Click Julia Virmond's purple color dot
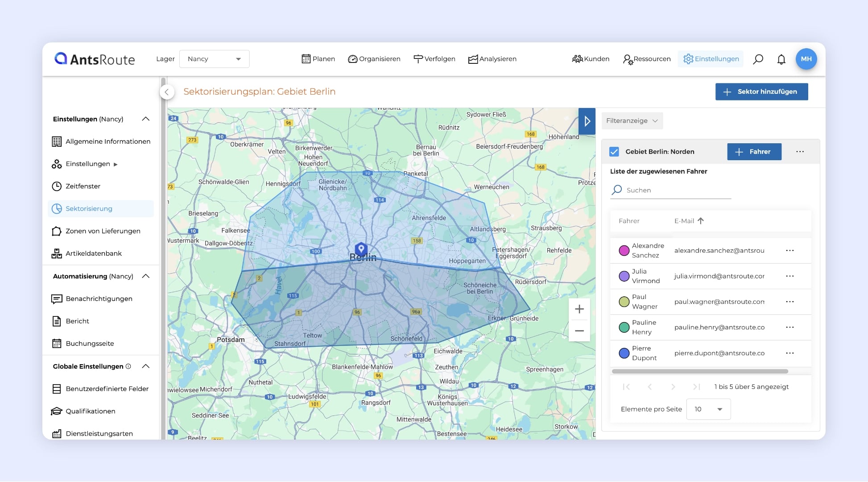 [624, 276]
